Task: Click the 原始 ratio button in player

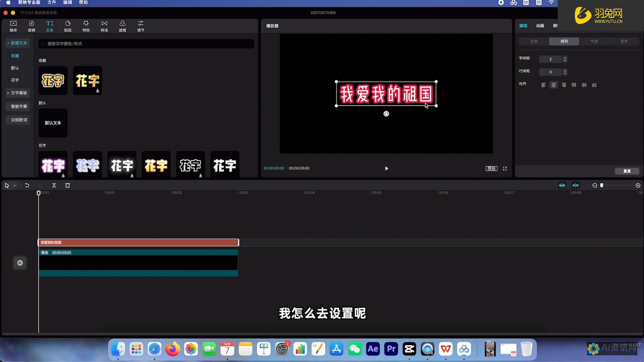Action: (491, 169)
